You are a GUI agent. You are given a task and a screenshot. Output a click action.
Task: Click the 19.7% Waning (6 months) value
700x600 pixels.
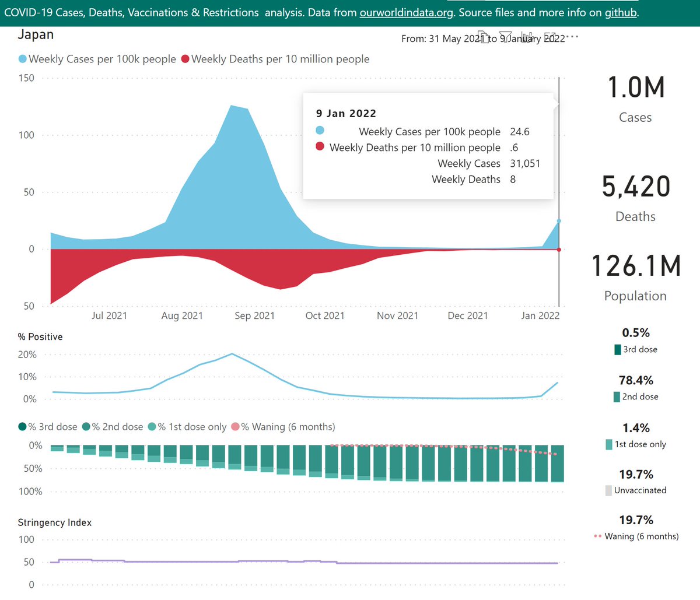pyautogui.click(x=636, y=520)
